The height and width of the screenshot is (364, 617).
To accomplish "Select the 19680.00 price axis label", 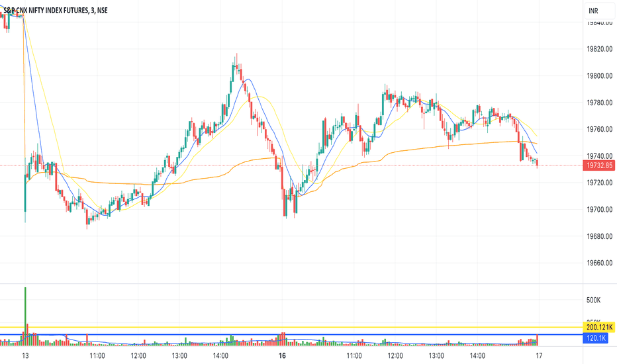I will [599, 236].
